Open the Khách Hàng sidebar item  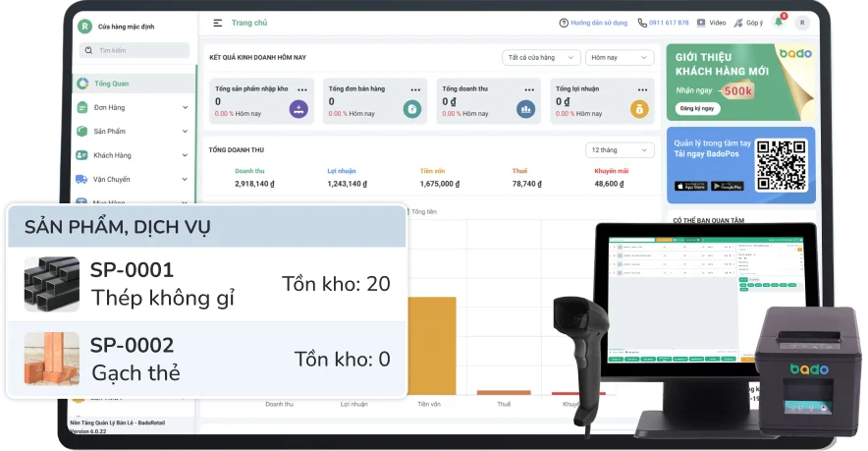134,155
